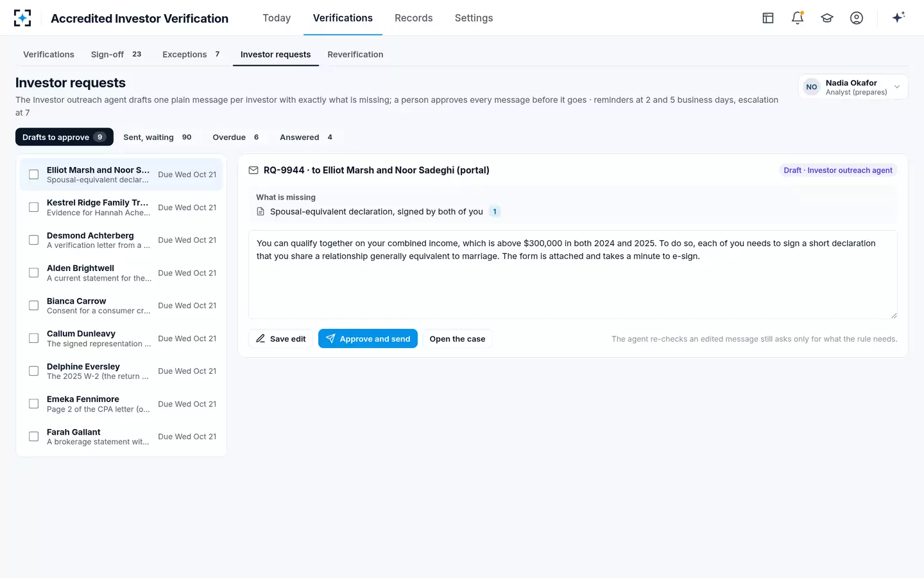Click the citation badge 1 beside the declaration
Screen dimensions: 924x578
pyautogui.click(x=495, y=212)
